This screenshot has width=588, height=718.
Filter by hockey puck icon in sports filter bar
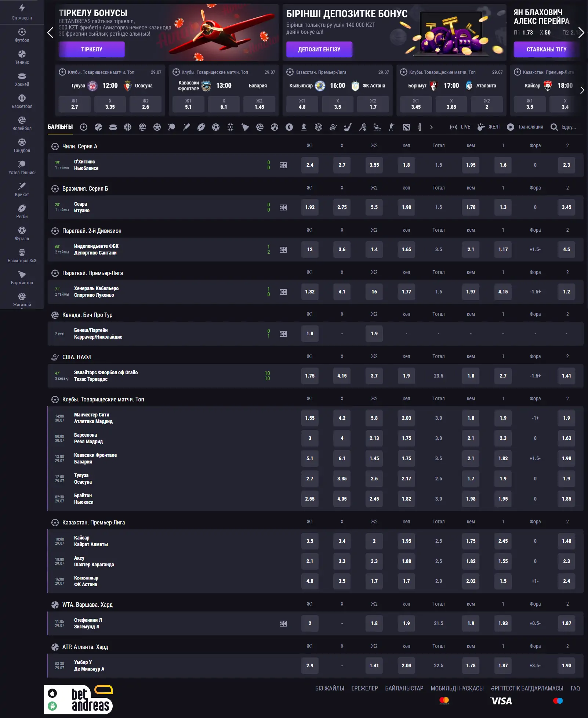click(x=113, y=127)
